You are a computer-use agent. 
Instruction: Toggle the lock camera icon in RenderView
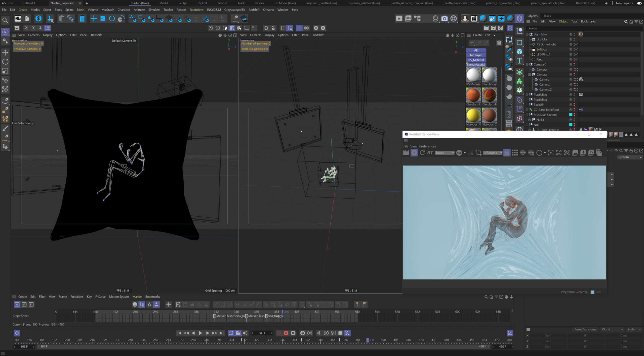[507, 153]
